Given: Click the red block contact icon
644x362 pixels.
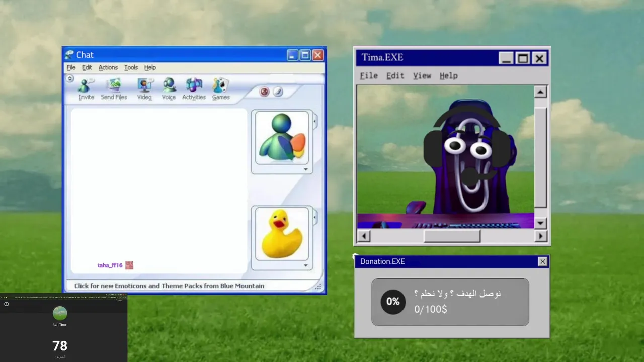Looking at the screenshot, I should tap(264, 92).
